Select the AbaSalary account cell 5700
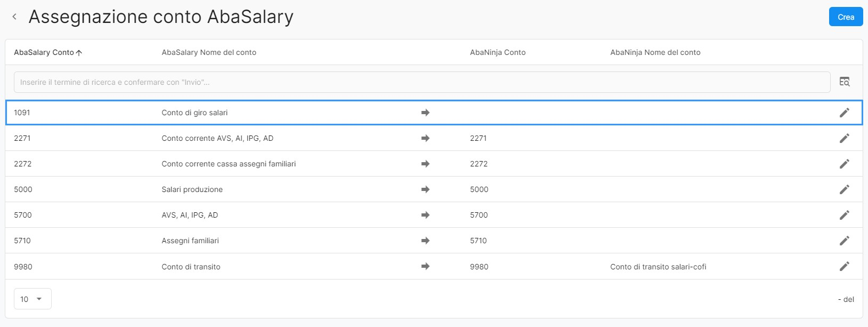 tap(23, 215)
